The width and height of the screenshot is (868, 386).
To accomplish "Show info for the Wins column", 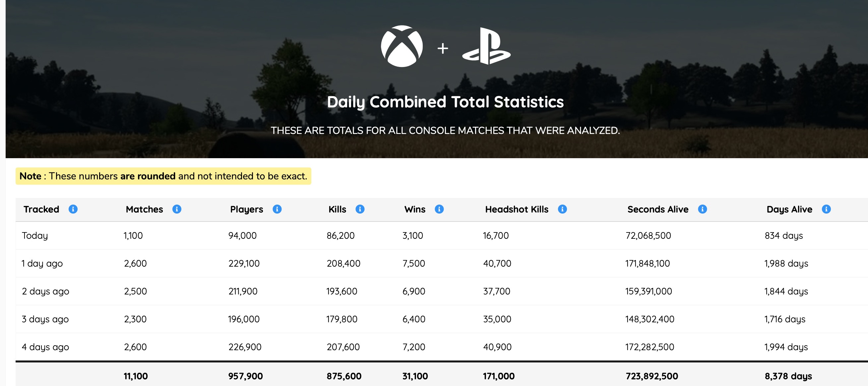I will [x=439, y=209].
